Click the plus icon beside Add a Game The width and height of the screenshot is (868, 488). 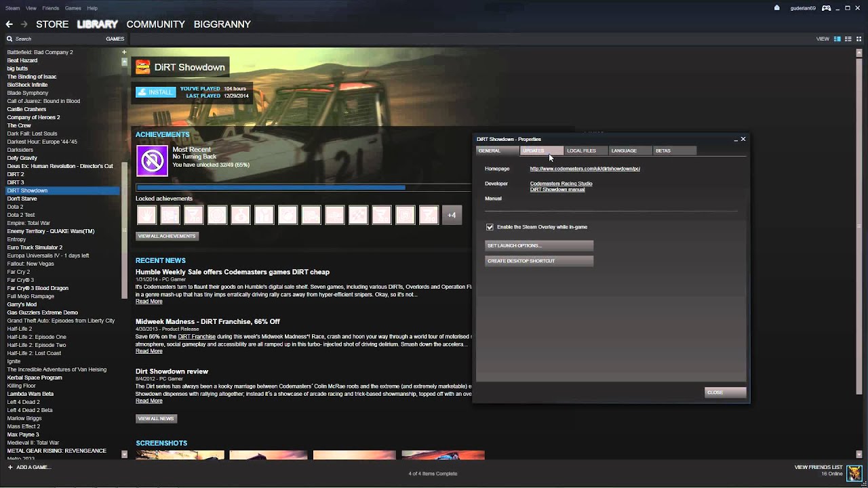[x=10, y=468]
